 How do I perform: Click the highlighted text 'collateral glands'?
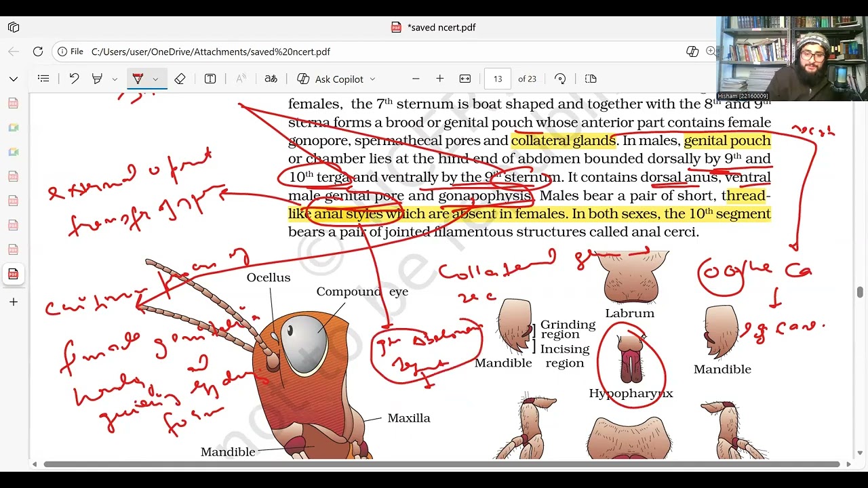(x=564, y=140)
